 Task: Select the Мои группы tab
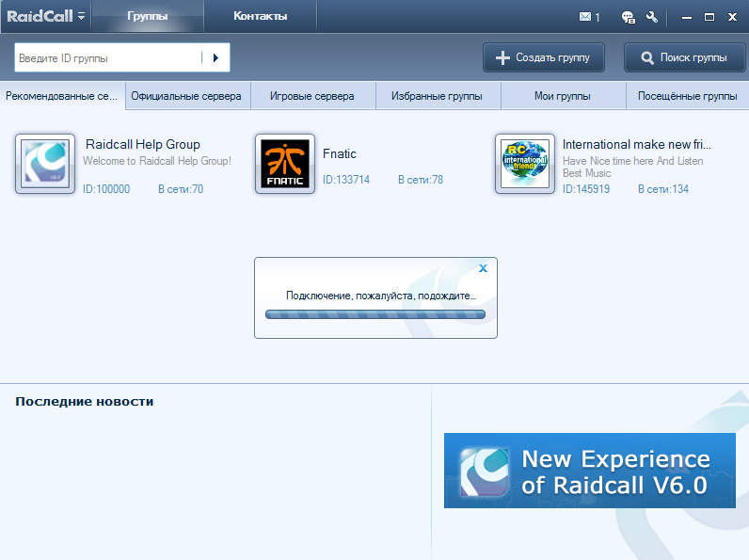564,96
